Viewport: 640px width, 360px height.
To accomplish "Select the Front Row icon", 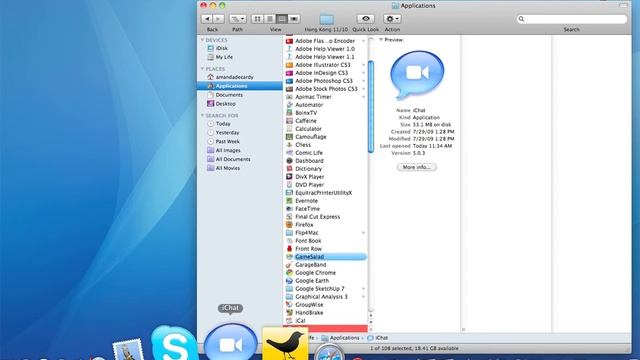I will 289,249.
